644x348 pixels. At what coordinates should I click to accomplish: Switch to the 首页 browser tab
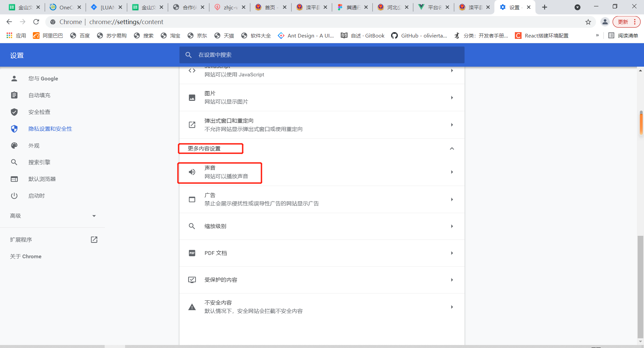click(271, 7)
